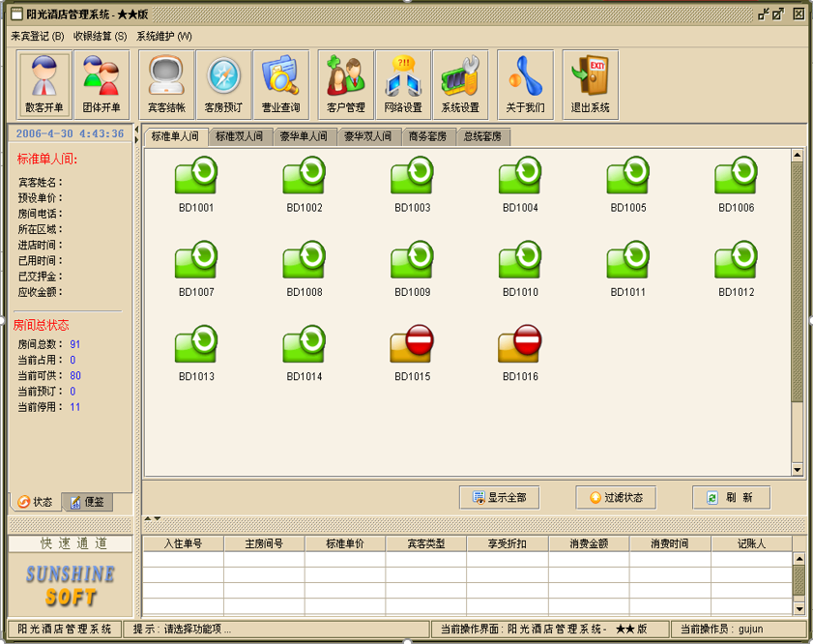813x644 pixels.
Task: Click the 当前停用 value 11
Action: click(x=75, y=407)
